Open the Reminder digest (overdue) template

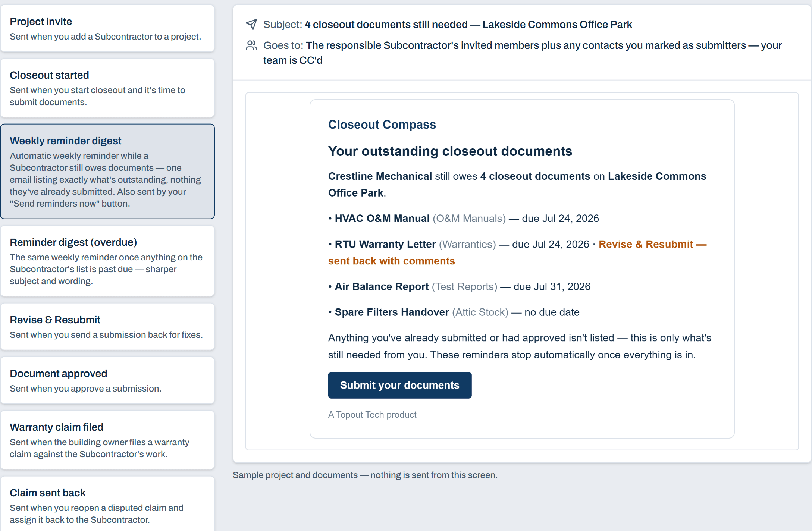pos(107,261)
